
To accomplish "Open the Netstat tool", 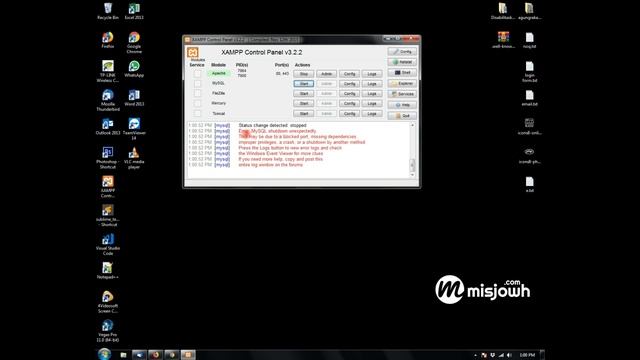I will (402, 62).
